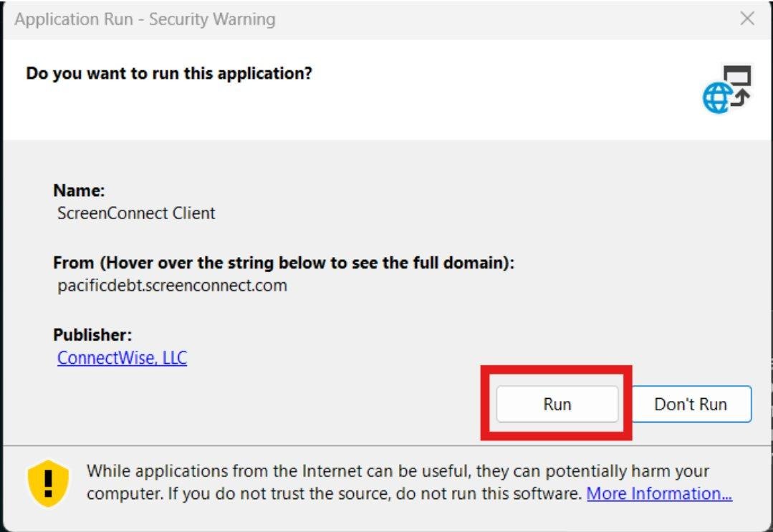Click the Internet harm warning message text
This screenshot has height=532, width=773.
pyautogui.click(x=358, y=483)
